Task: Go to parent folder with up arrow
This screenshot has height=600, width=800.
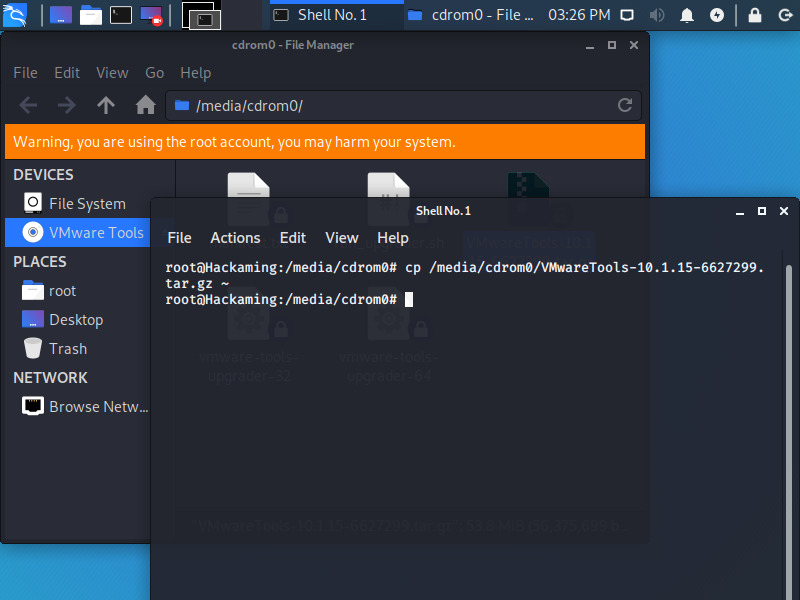Action: (x=106, y=106)
